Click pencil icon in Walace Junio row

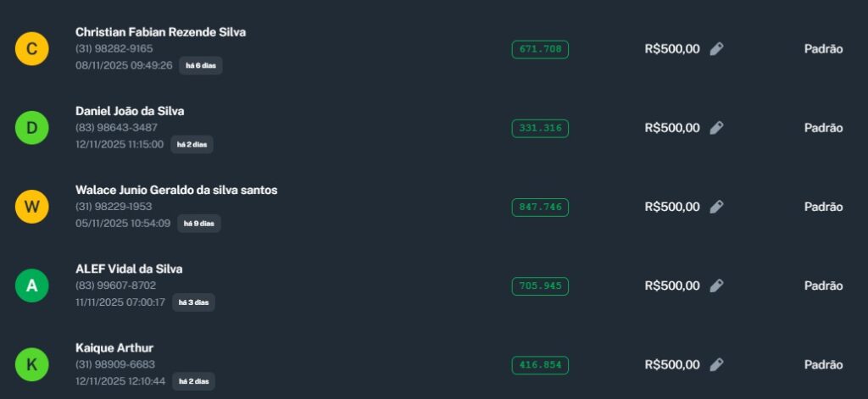pos(716,207)
